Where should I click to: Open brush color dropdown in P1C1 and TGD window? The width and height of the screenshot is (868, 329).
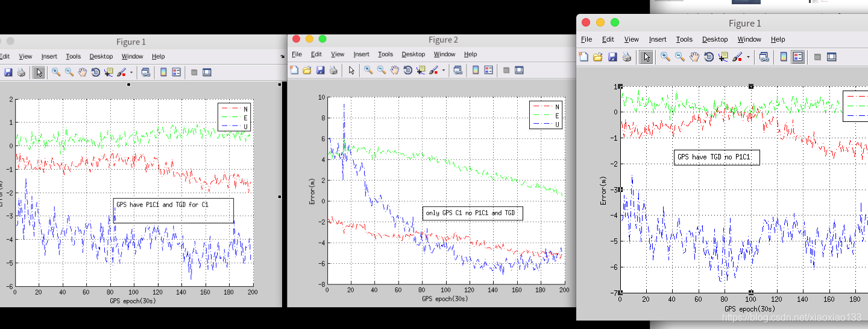(x=131, y=73)
